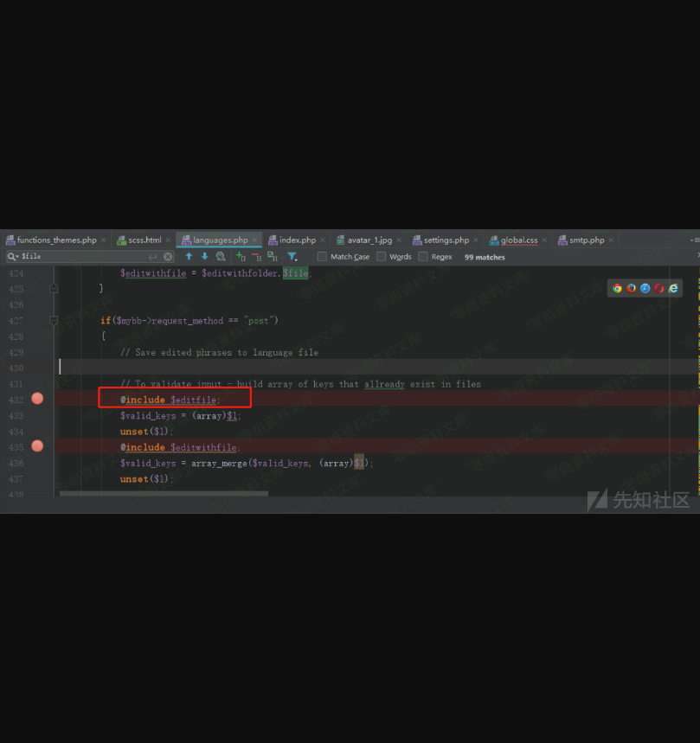Enable the Regex checkbox
The height and width of the screenshot is (743, 700).
[x=423, y=257]
